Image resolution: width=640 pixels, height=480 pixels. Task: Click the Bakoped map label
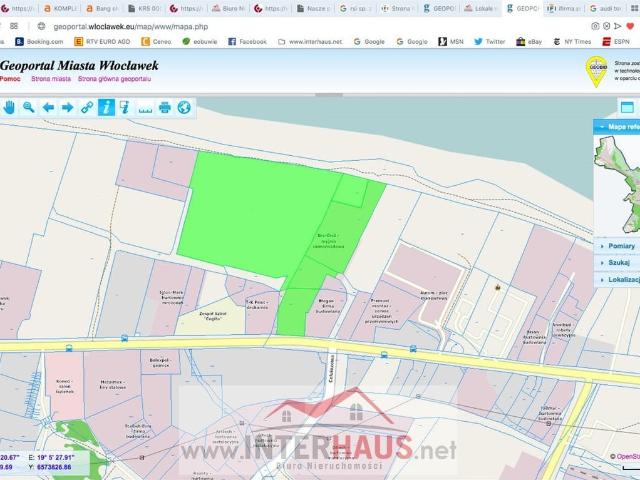[x=160, y=363]
